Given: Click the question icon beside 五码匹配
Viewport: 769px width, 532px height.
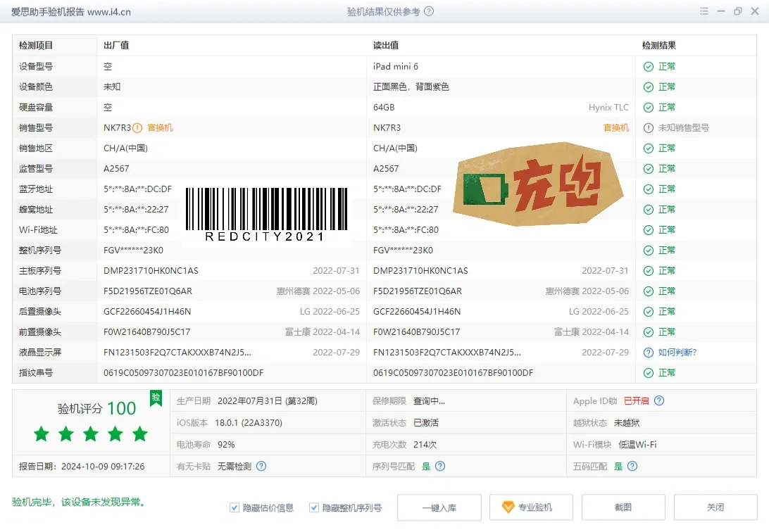Looking at the screenshot, I should (x=632, y=466).
